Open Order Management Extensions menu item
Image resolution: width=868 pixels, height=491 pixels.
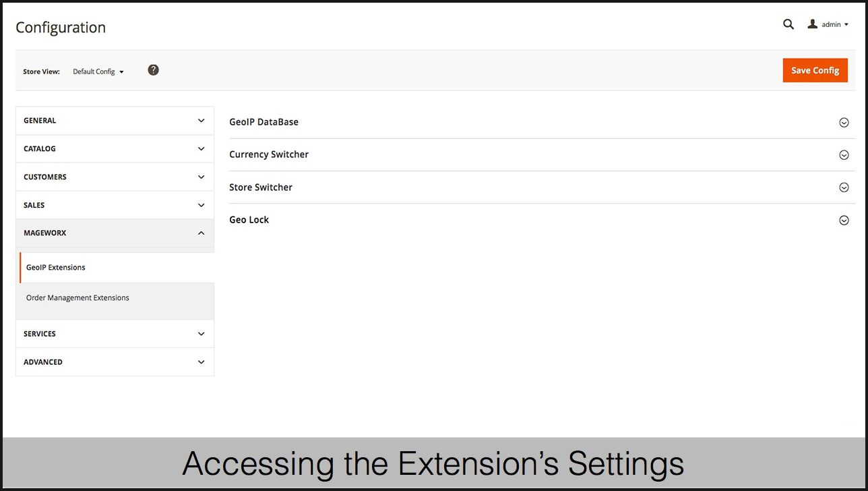tap(77, 298)
